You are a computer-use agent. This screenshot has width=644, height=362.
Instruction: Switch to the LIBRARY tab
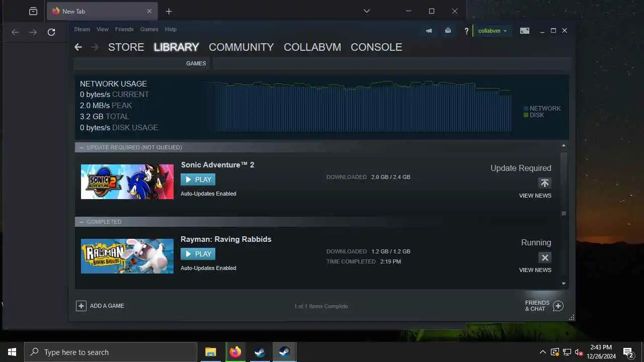176,47
